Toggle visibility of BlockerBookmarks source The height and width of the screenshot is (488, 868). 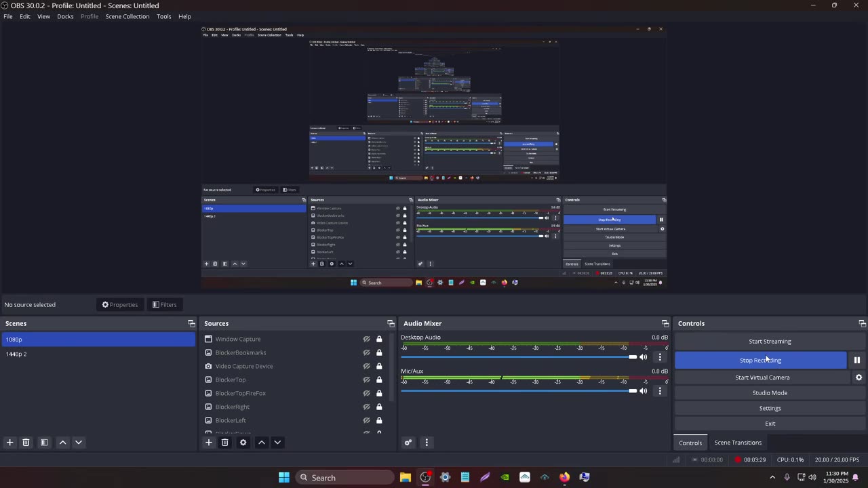click(x=367, y=352)
